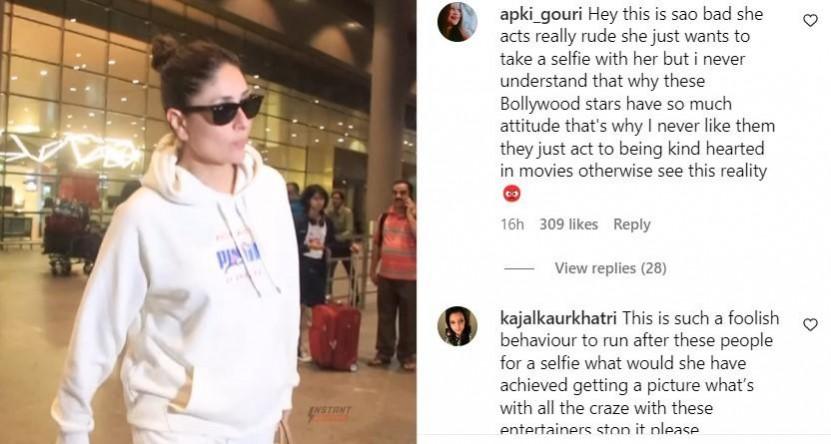This screenshot has height=444, width=831.
Task: Click the angry red emoji in comment
Action: [511, 193]
